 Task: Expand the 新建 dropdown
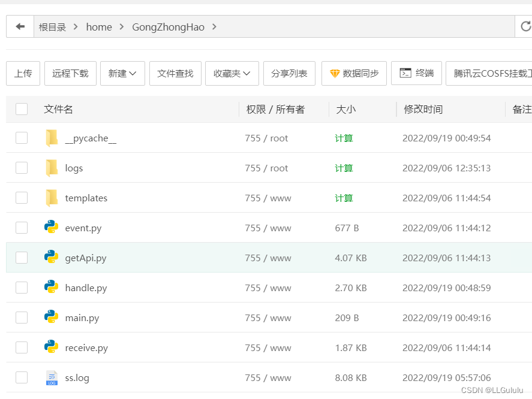coord(122,73)
